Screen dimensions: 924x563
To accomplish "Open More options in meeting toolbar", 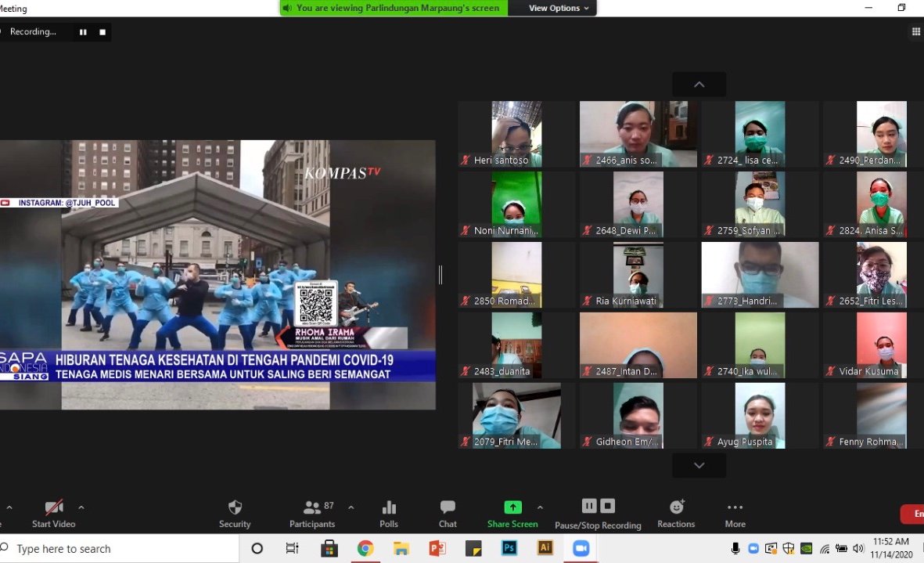I will [735, 513].
